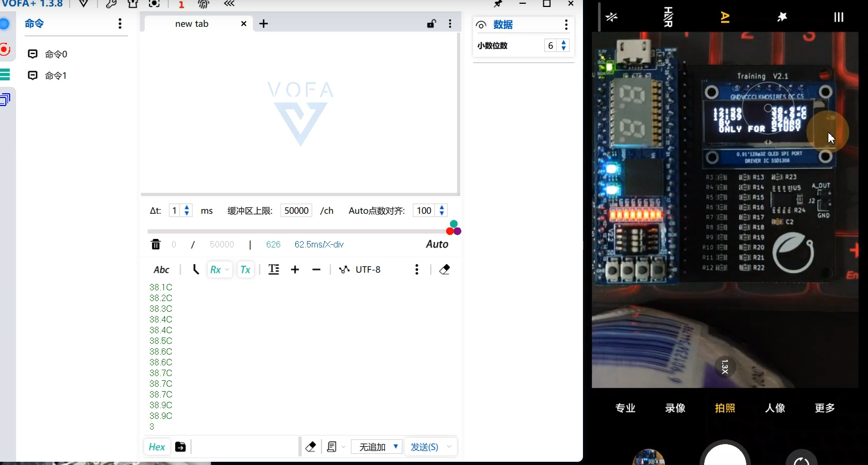The width and height of the screenshot is (868, 465).
Task: Click the trash icon to clear buffer
Action: 155,244
